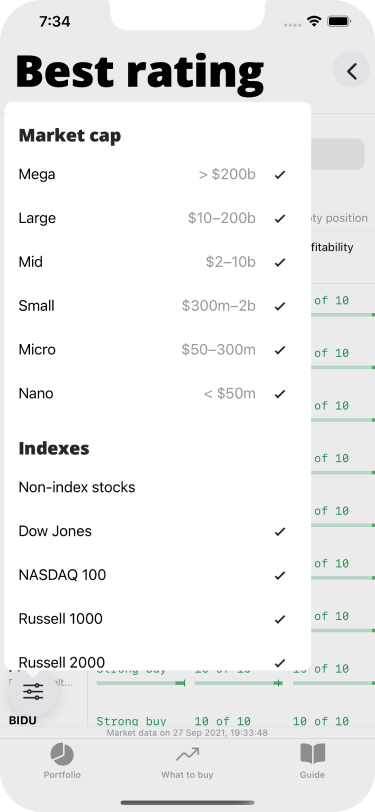Tap the back chevron button

coord(352,71)
